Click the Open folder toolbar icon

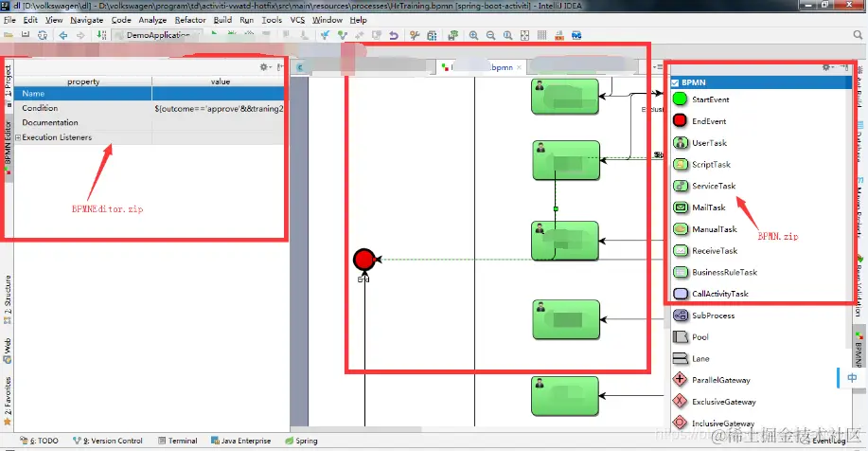(9, 35)
